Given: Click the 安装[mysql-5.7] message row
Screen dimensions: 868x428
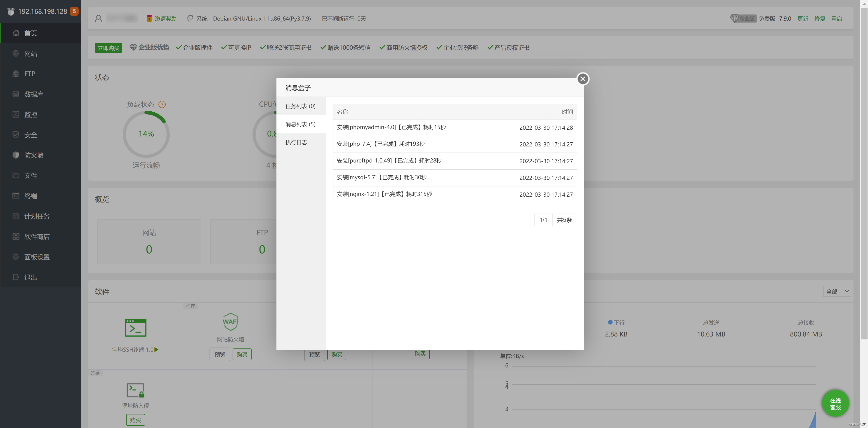Looking at the screenshot, I should point(455,177).
